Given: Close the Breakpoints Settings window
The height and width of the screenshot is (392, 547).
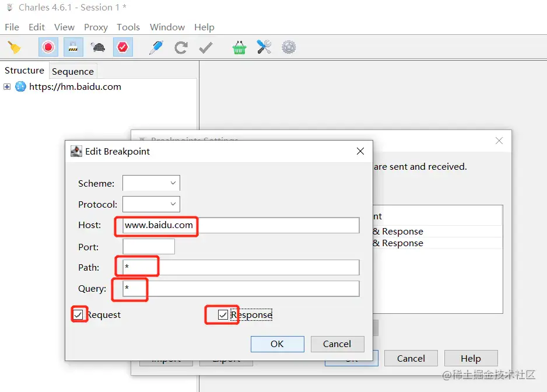Looking at the screenshot, I should [499, 141].
